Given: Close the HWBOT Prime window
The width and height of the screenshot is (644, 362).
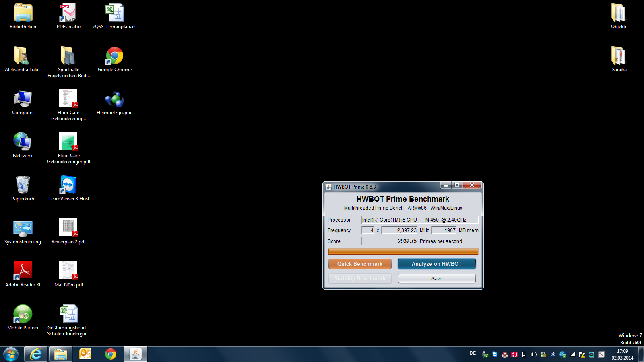Looking at the screenshot, I should 472,185.
